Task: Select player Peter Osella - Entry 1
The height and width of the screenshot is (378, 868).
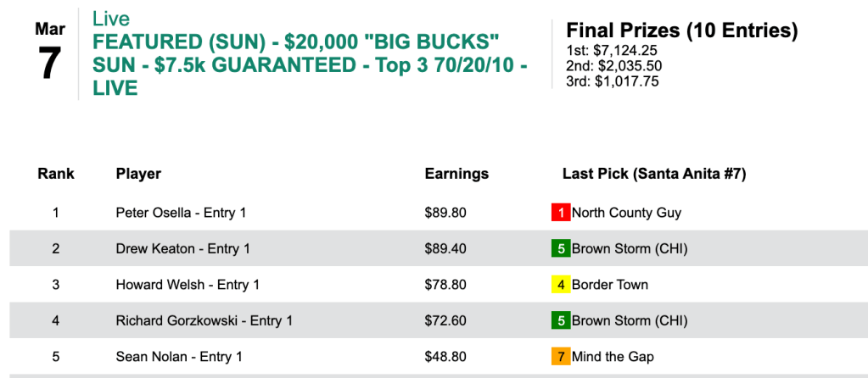Action: (181, 213)
